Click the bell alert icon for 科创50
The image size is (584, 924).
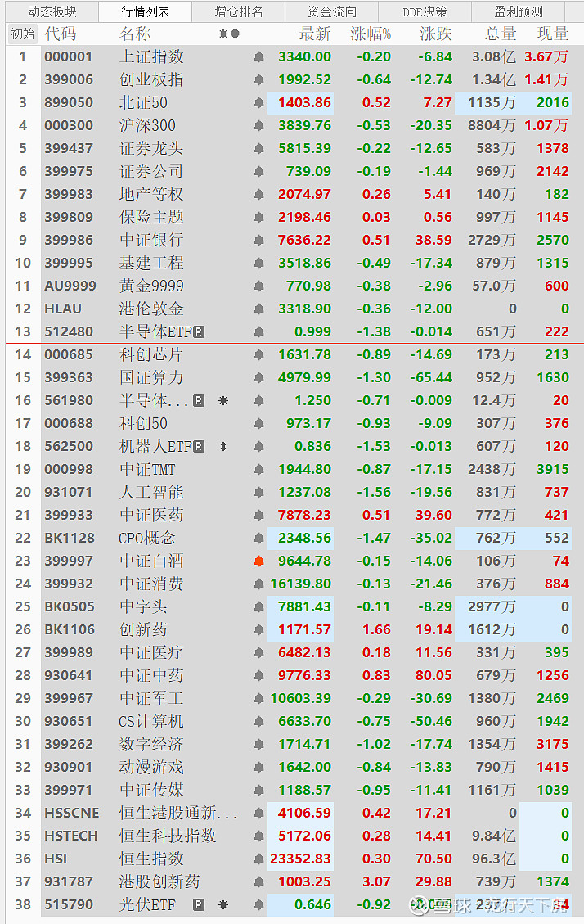pyautogui.click(x=258, y=424)
